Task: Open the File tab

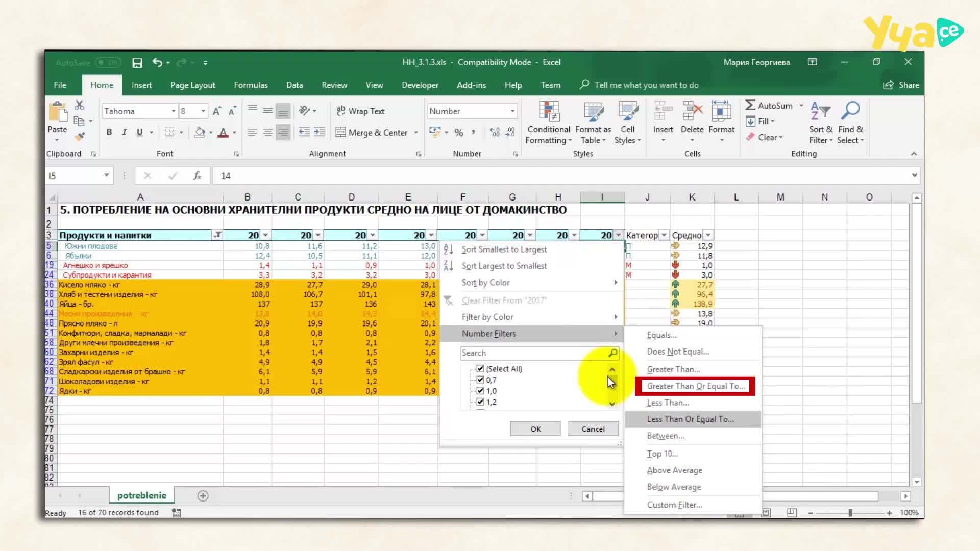Action: pos(60,85)
